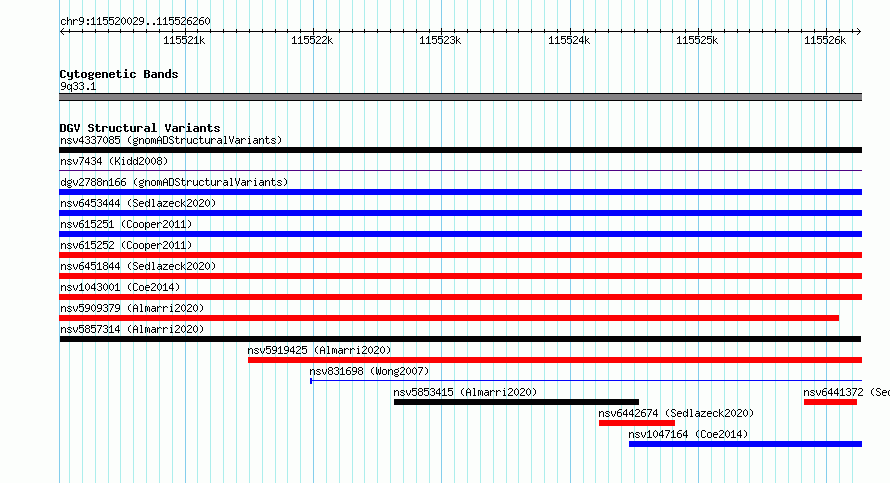
Task: Click the black nsv5857314 variant bar
Action: (x=460, y=339)
